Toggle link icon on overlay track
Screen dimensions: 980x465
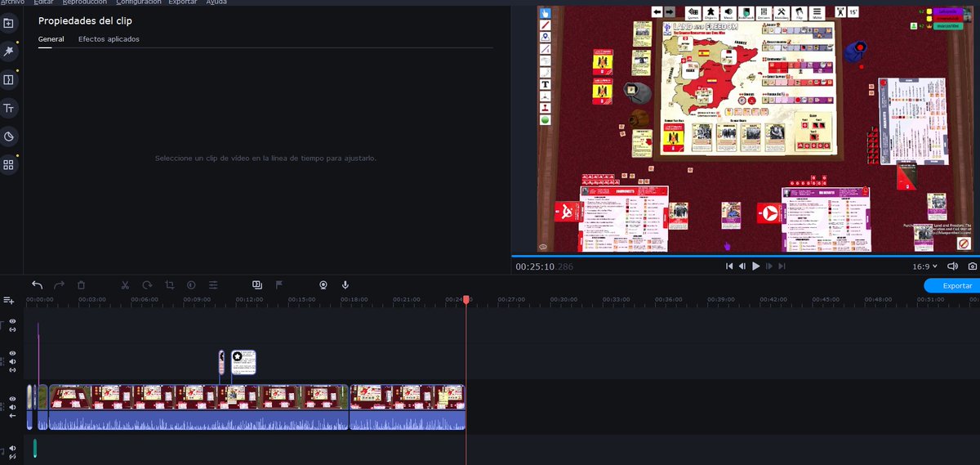(x=12, y=372)
